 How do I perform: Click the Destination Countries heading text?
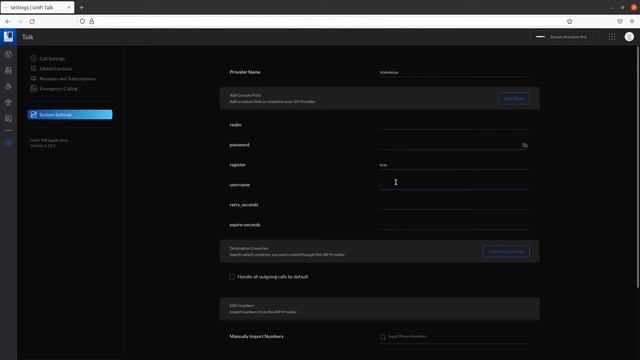point(249,248)
